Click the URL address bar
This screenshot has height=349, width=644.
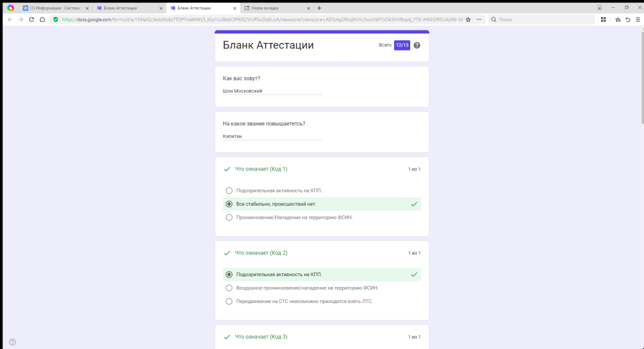[262, 19]
